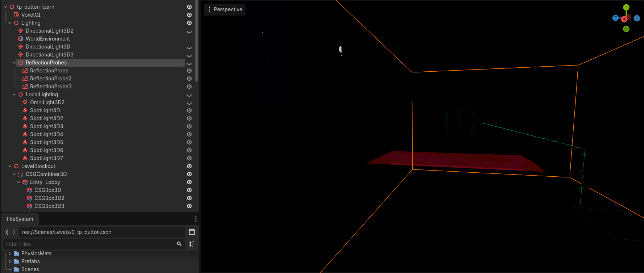Toggle visibility of SpotLight3D6

coord(189,150)
